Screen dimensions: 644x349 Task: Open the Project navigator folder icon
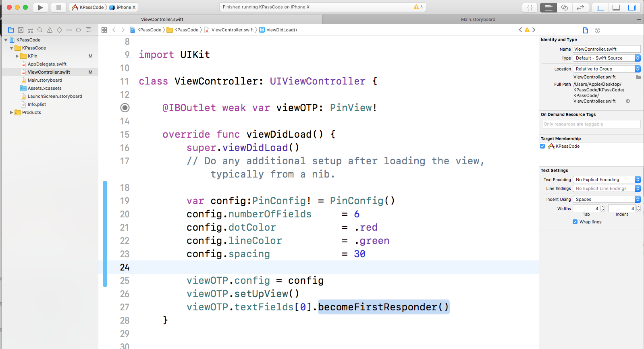point(11,30)
